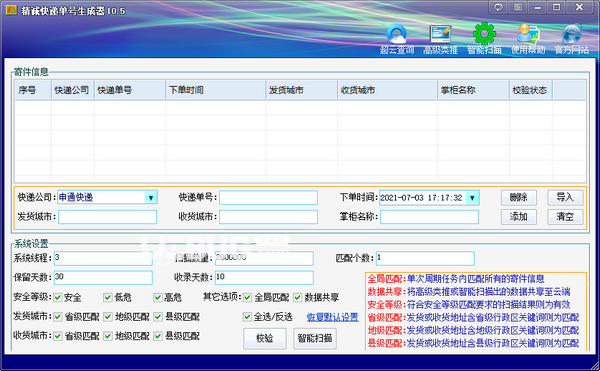Viewport: 600px width, 371px height.
Task: Toggle the 全局匹配 checkbox
Action: tap(248, 297)
